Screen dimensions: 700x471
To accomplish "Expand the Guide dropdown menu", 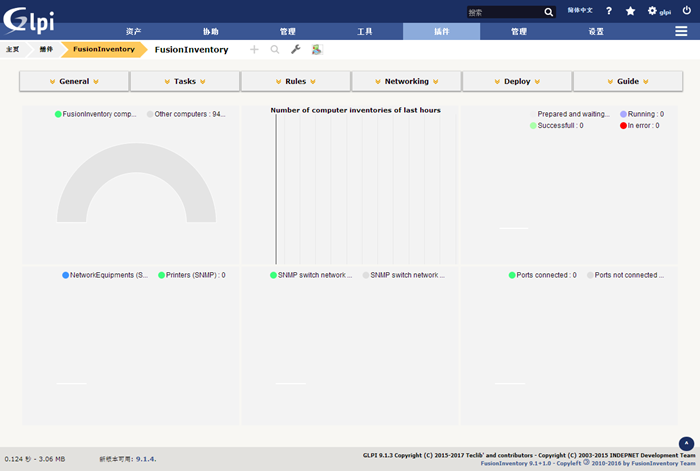I will click(628, 81).
